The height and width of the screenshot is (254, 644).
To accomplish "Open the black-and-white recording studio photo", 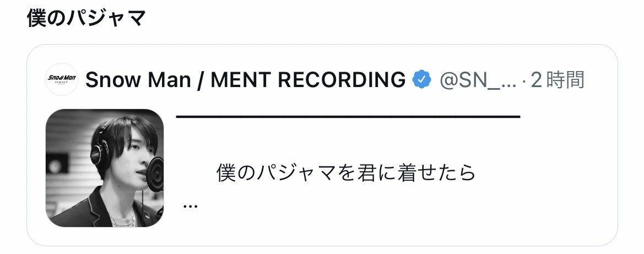I will tap(104, 167).
